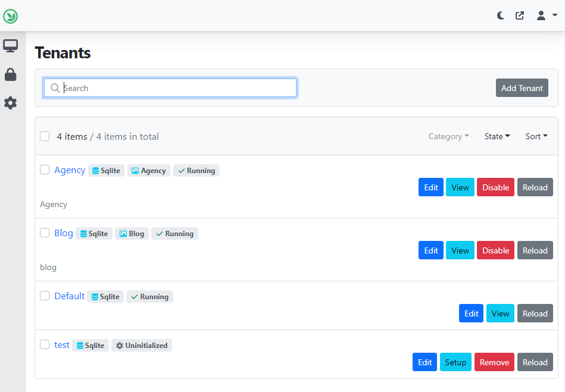Image resolution: width=565 pixels, height=392 pixels.
Task: Open the Blog tenant link
Action: (64, 233)
